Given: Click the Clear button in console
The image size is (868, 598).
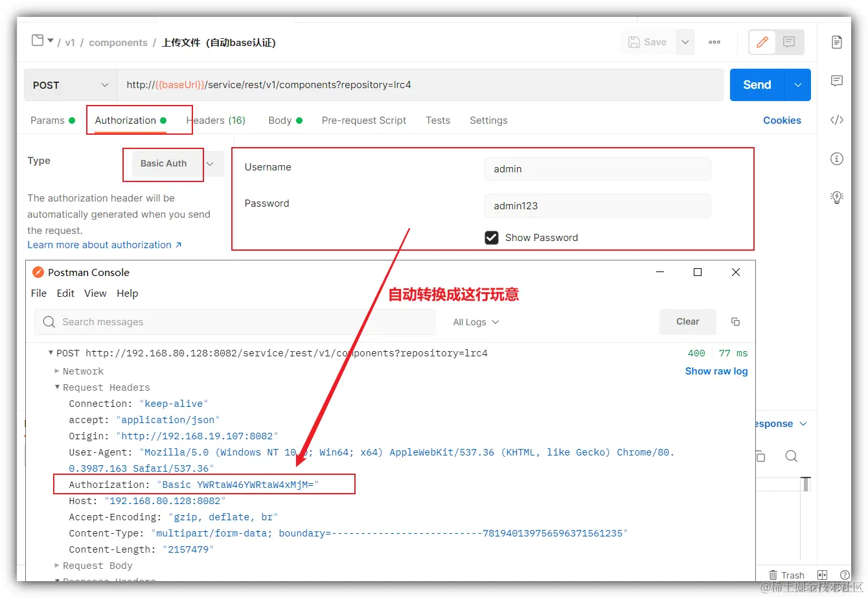Looking at the screenshot, I should click(x=687, y=321).
